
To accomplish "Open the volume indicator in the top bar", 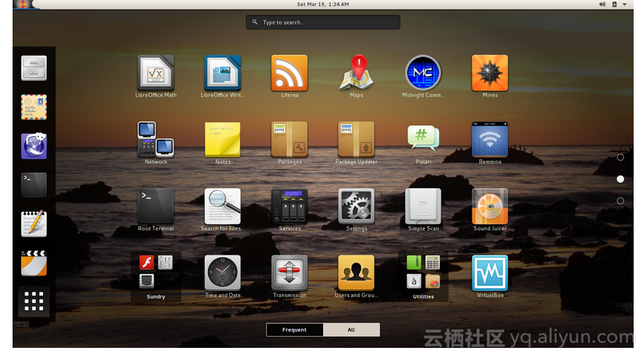I will [602, 4].
